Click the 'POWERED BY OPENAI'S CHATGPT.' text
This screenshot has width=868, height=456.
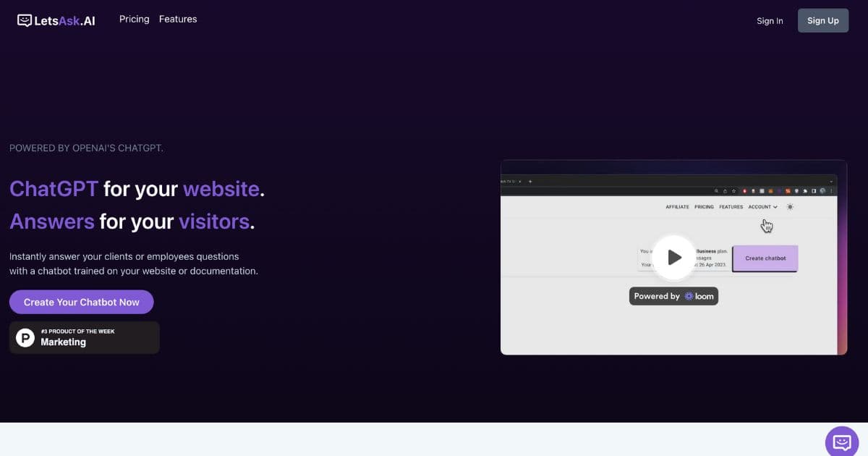pyautogui.click(x=86, y=148)
